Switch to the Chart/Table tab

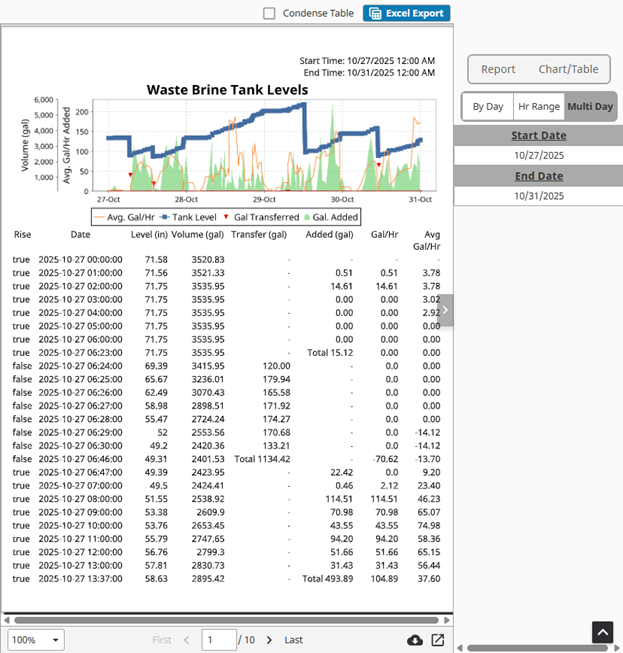567,69
